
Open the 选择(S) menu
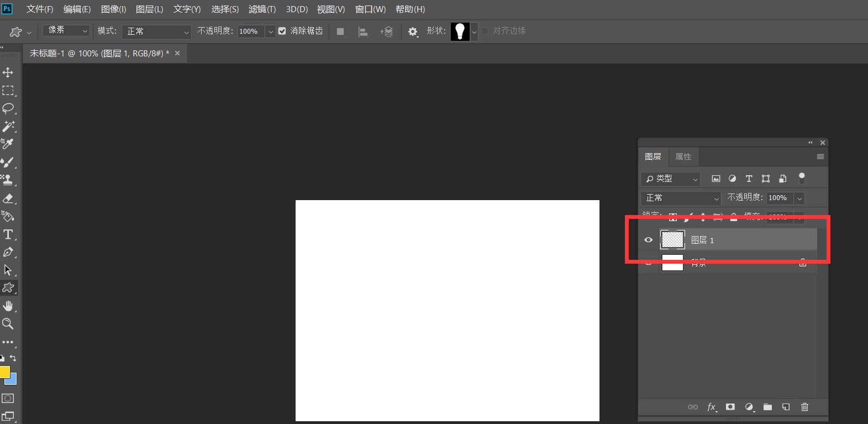(x=225, y=9)
